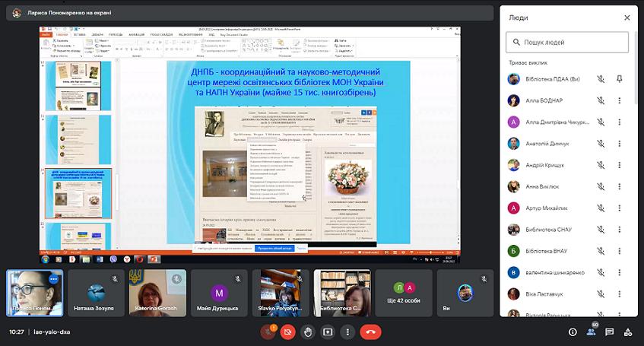This screenshot has height=346, width=644.
Task: Open ПЕРЕХОДЫ tab in shared PowerPoint window
Action: (x=116, y=35)
